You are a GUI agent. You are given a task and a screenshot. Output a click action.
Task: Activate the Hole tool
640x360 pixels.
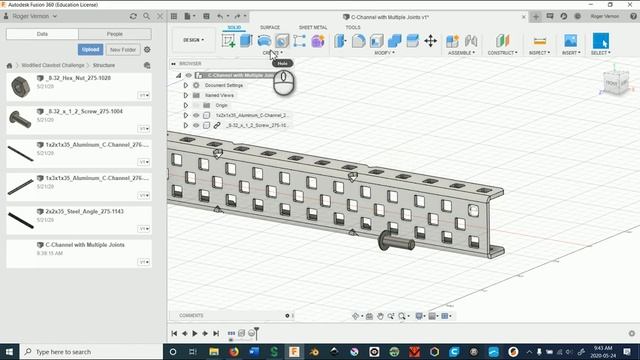282,41
